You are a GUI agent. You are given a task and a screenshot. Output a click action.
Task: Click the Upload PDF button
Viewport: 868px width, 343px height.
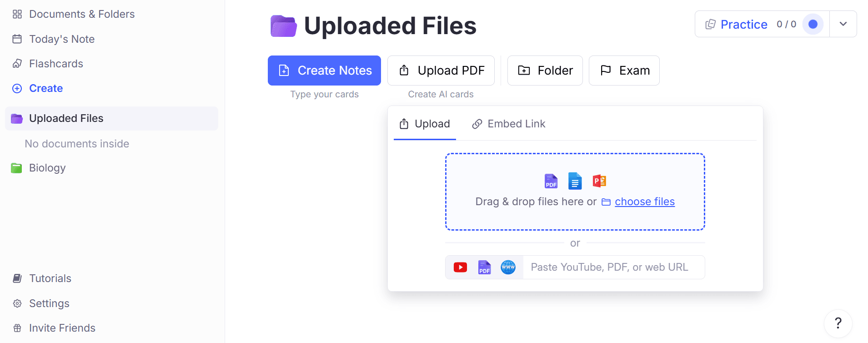(x=441, y=71)
